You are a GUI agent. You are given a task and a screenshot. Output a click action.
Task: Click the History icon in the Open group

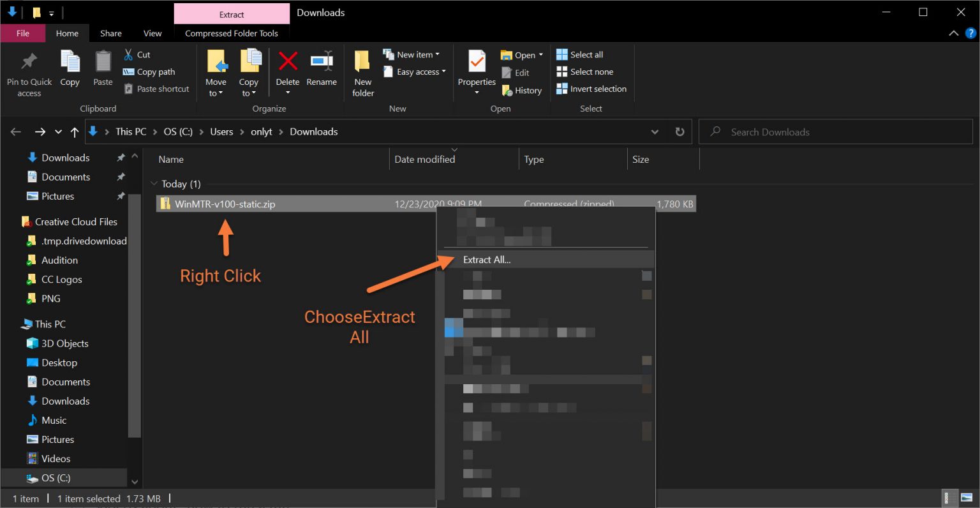(523, 90)
